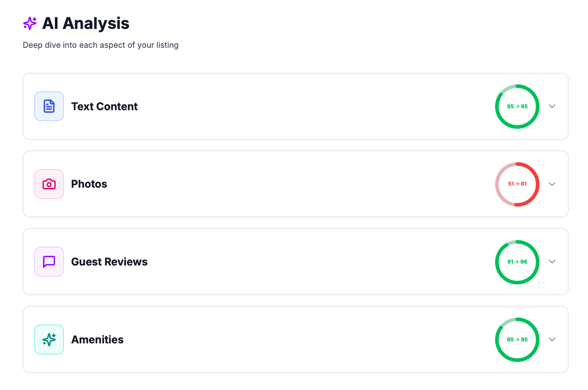Click the purple chat bubble Guest Reviews icon
The height and width of the screenshot is (390, 588).
point(49,262)
